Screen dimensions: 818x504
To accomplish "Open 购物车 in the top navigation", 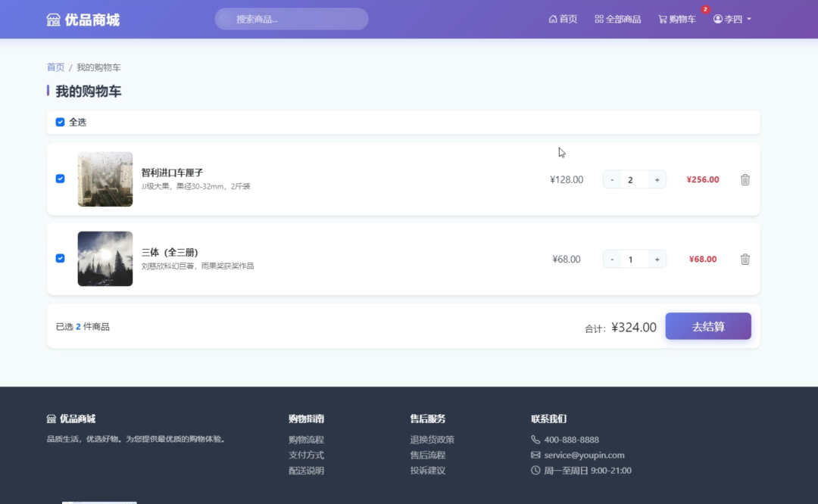I will coord(676,19).
